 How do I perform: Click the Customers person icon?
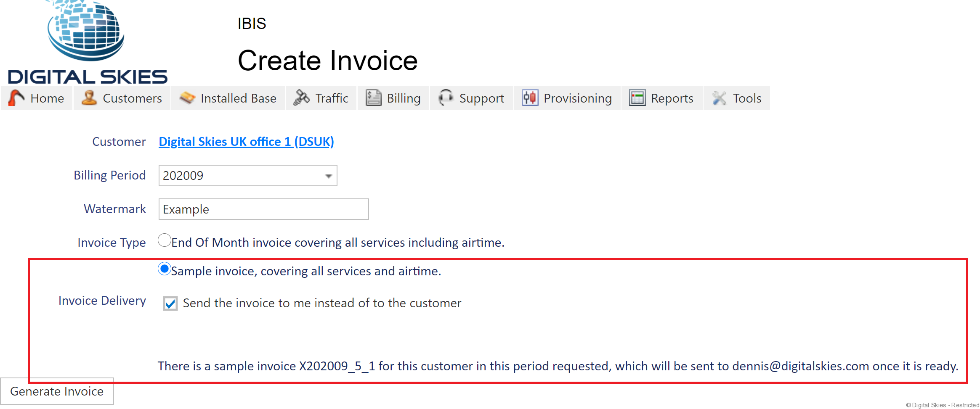(89, 98)
